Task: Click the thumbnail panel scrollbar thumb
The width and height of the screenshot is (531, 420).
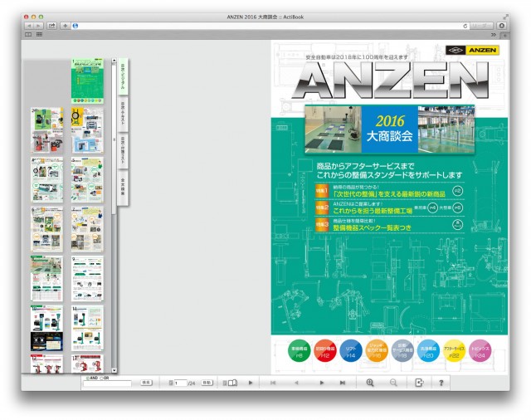Action: click(x=114, y=139)
